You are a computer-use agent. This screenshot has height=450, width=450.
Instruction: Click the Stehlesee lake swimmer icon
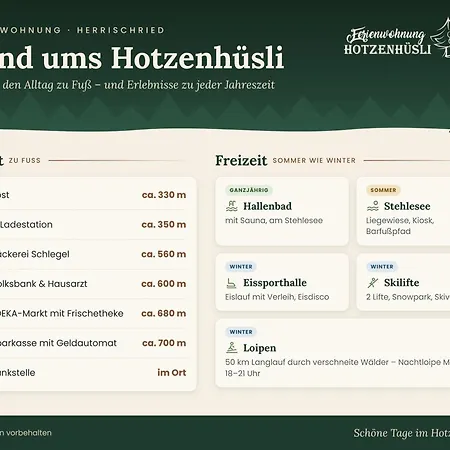pos(373,206)
